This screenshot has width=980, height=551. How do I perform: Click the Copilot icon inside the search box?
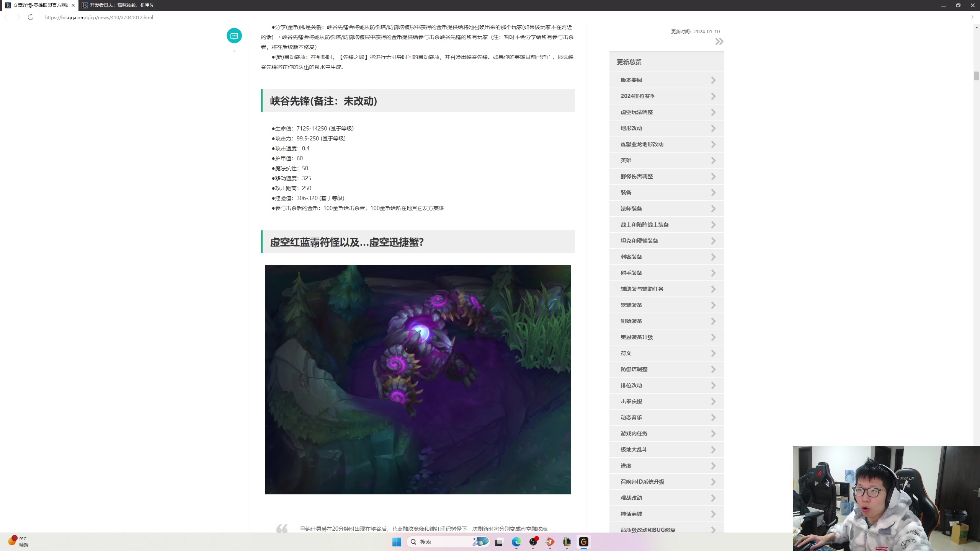coord(481,542)
